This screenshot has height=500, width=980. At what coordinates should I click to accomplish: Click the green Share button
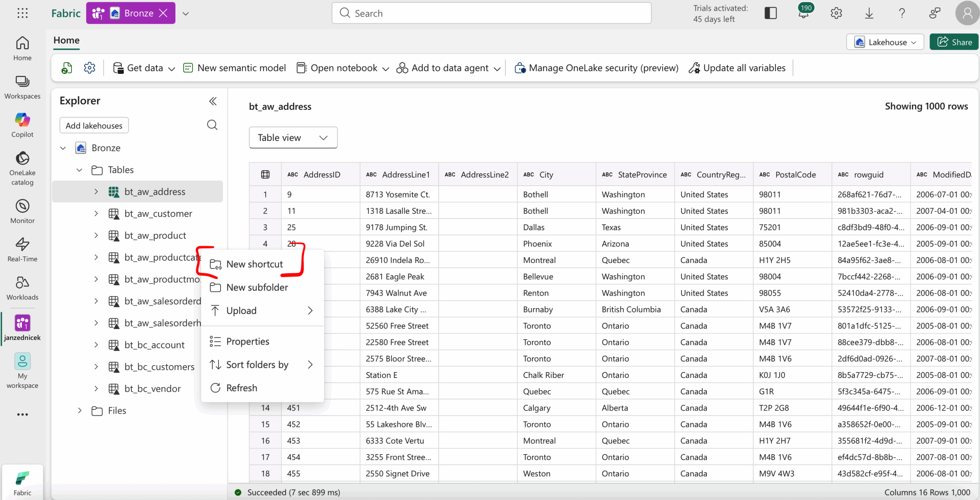954,42
